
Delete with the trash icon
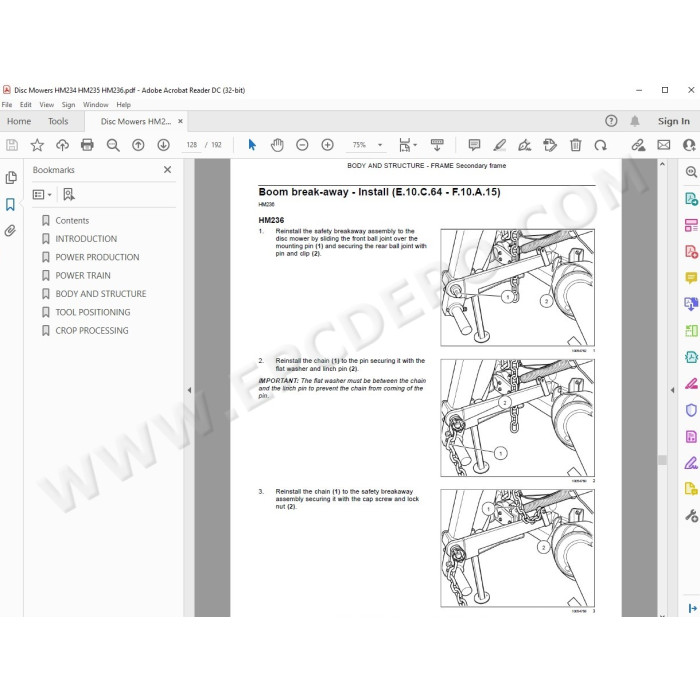tap(575, 145)
